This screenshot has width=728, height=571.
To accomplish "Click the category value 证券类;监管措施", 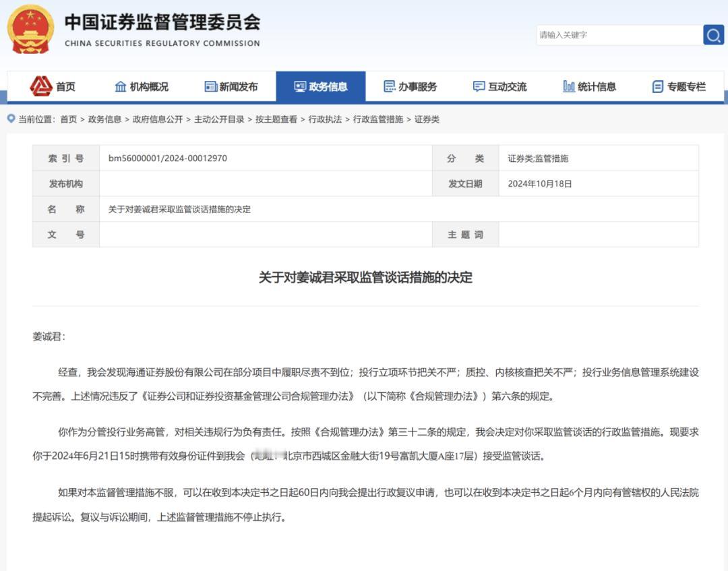I will point(538,158).
